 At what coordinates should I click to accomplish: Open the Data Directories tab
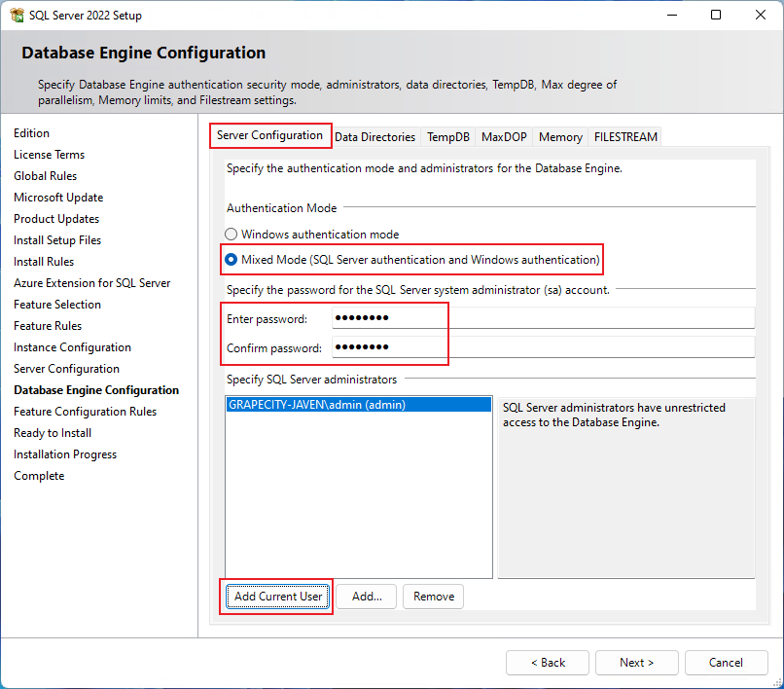click(x=375, y=137)
